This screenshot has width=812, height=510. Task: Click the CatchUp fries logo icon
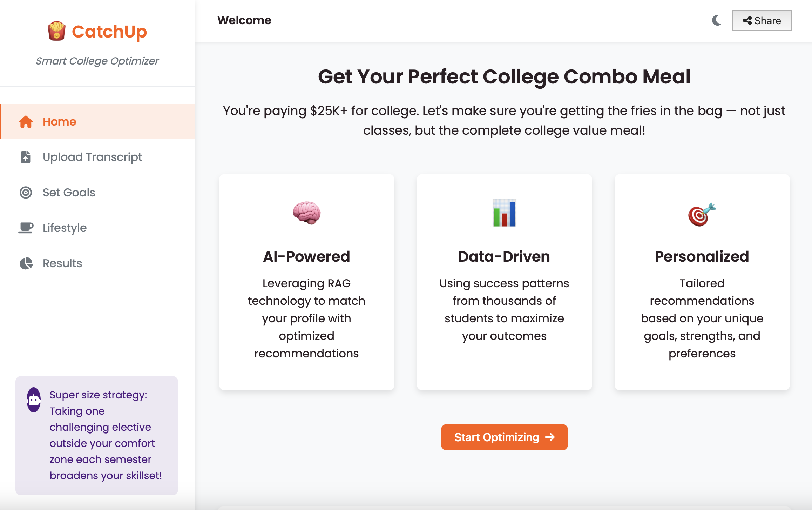click(56, 31)
